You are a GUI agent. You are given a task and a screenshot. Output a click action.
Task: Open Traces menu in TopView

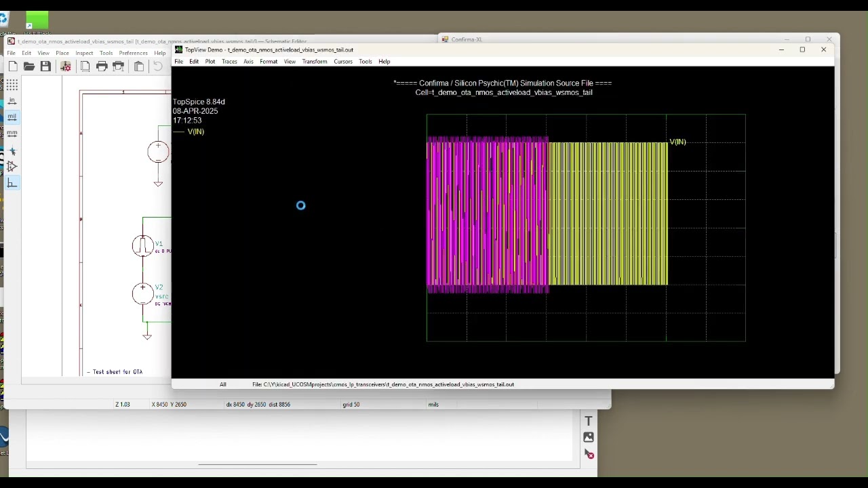coord(229,62)
